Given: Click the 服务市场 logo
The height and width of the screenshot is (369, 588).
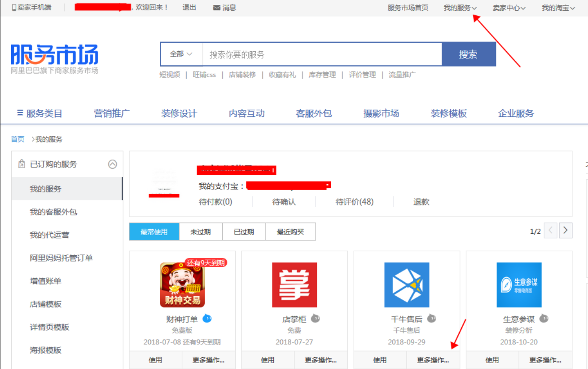Looking at the screenshot, I should (x=55, y=58).
